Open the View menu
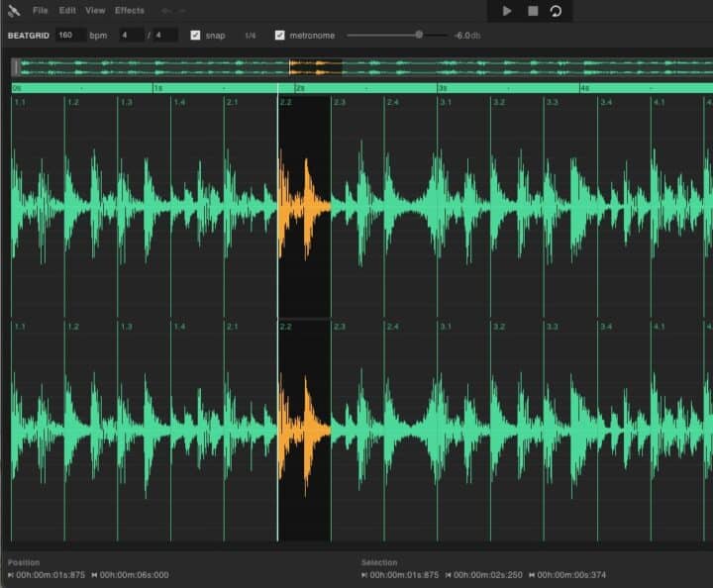Viewport: 713px width, 588px height. (95, 11)
